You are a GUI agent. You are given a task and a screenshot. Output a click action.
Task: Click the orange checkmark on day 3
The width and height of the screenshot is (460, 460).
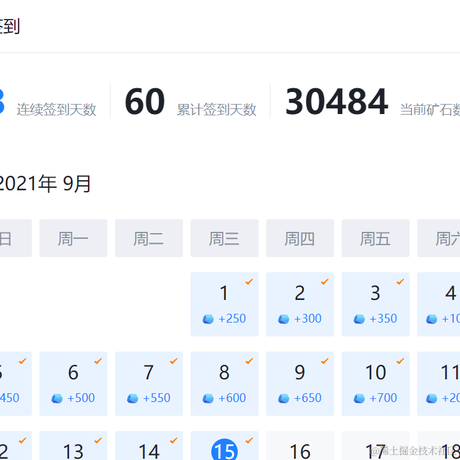(x=401, y=282)
